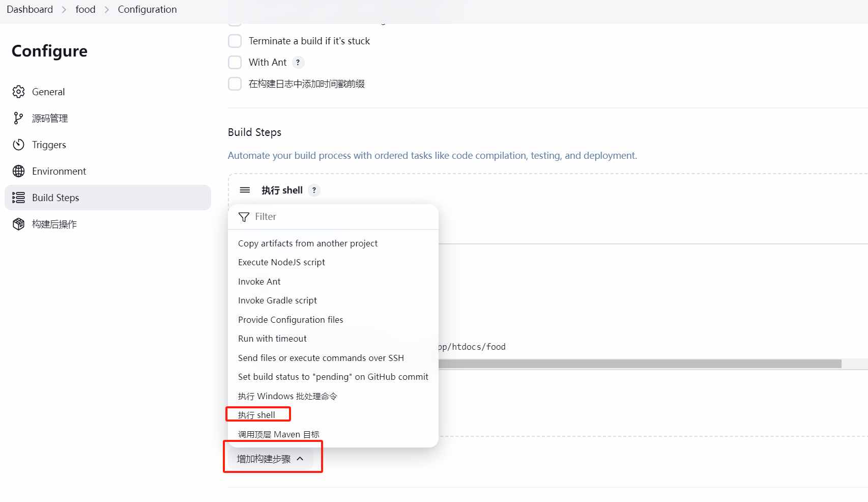
Task: Select 执行 shell from build step menu
Action: tap(256, 415)
